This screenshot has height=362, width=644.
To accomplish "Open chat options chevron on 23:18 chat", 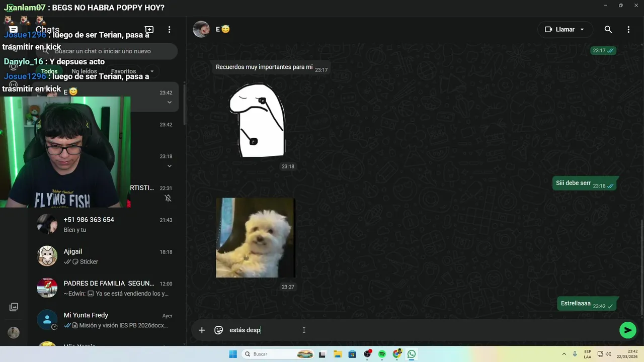I will click(x=170, y=166).
